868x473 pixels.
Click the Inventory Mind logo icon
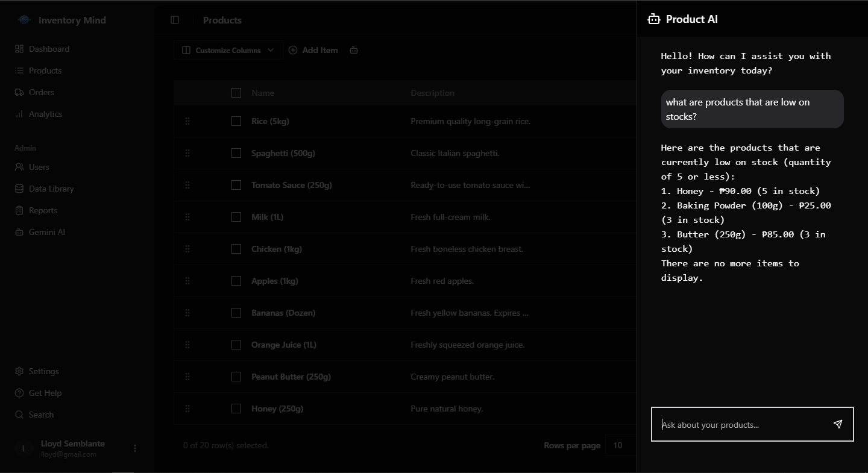[x=24, y=20]
